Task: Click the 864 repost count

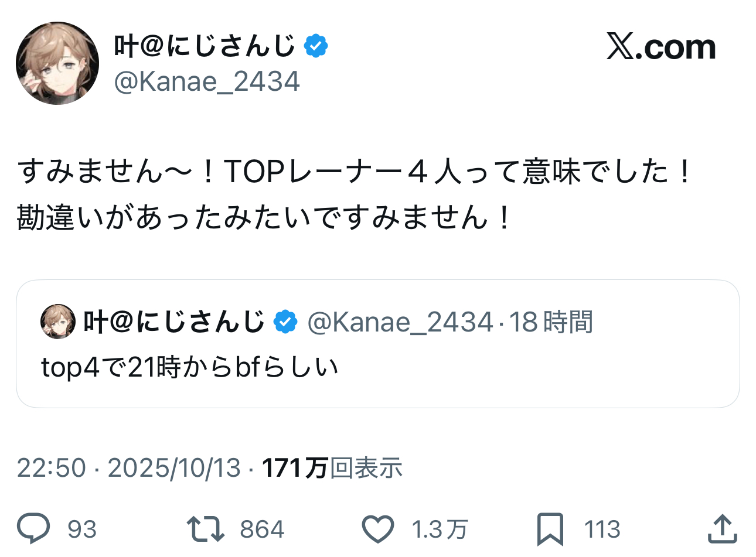Action: coord(262,529)
